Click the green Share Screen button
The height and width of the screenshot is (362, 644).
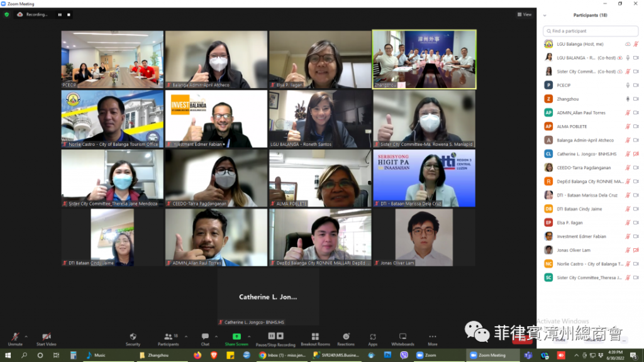tap(236, 339)
